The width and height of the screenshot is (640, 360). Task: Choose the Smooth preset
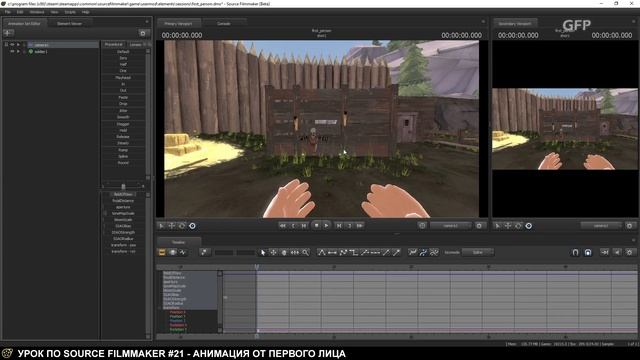pos(123,117)
